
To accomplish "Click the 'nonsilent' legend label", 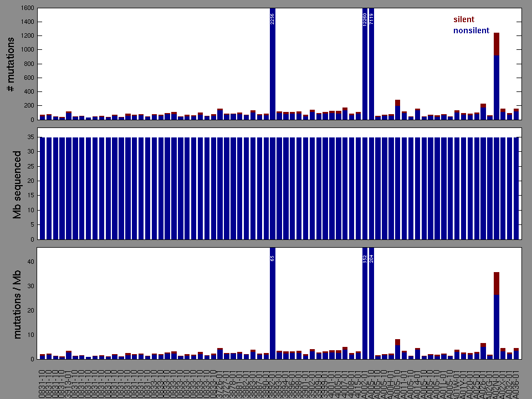I will (471, 30).
